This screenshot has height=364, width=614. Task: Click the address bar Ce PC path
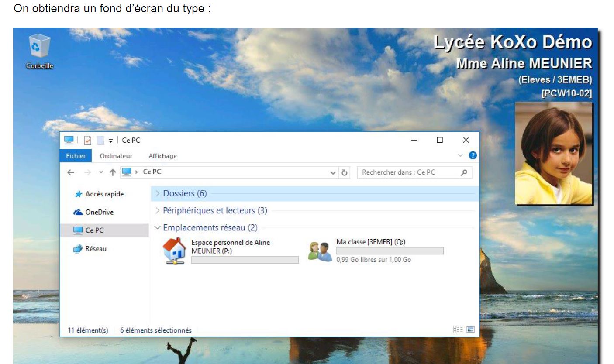152,172
